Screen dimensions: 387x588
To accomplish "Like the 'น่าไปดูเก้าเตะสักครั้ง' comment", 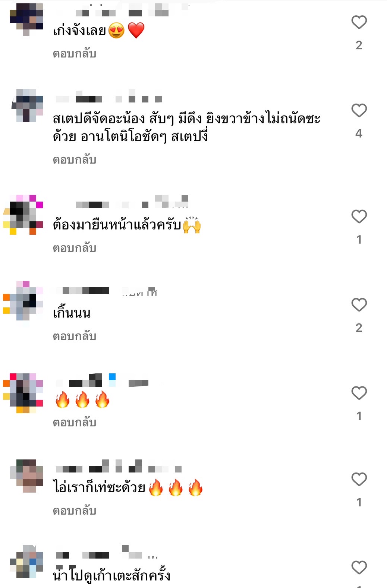I will 359,567.
